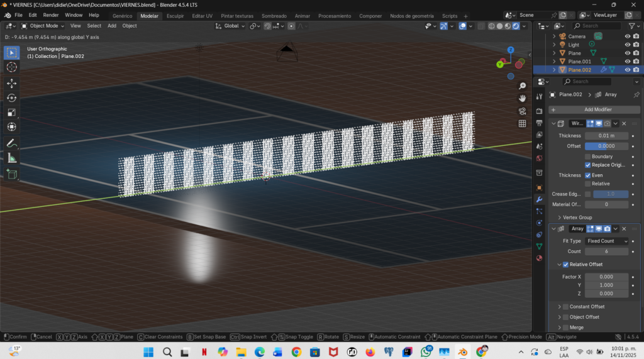Choose the Add Cube tool
Viewport: 644px width, 359px height.
(x=12, y=174)
